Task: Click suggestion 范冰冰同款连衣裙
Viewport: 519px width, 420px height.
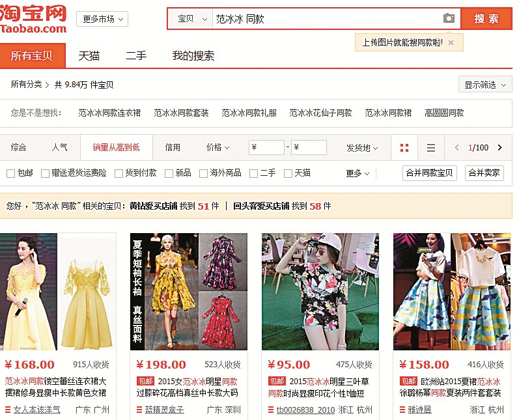Action: (x=109, y=113)
